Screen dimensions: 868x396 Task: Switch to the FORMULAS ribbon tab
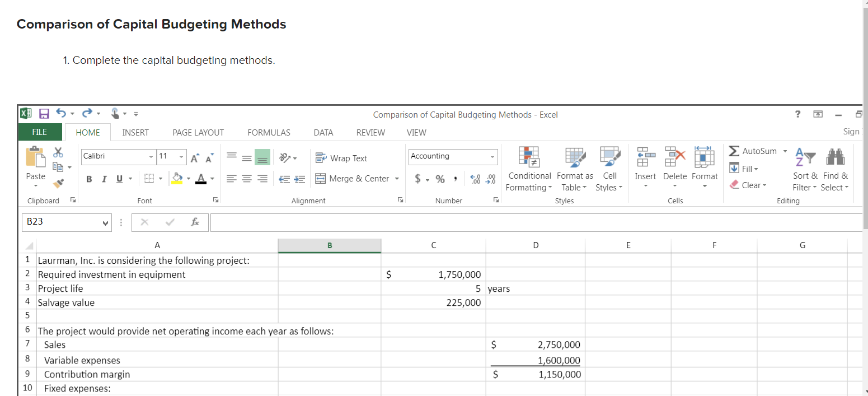[x=269, y=132]
